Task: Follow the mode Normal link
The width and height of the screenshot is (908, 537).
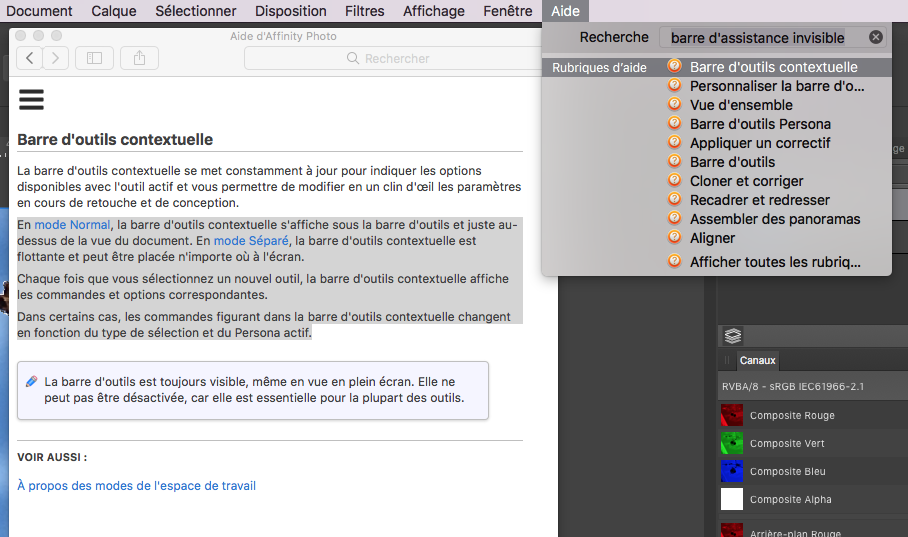Action: coord(72,225)
